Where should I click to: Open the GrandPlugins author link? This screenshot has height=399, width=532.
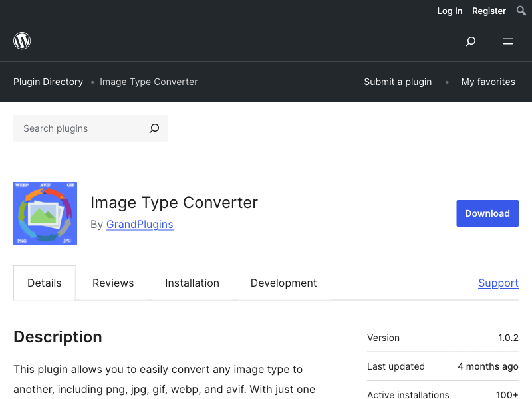(140, 224)
